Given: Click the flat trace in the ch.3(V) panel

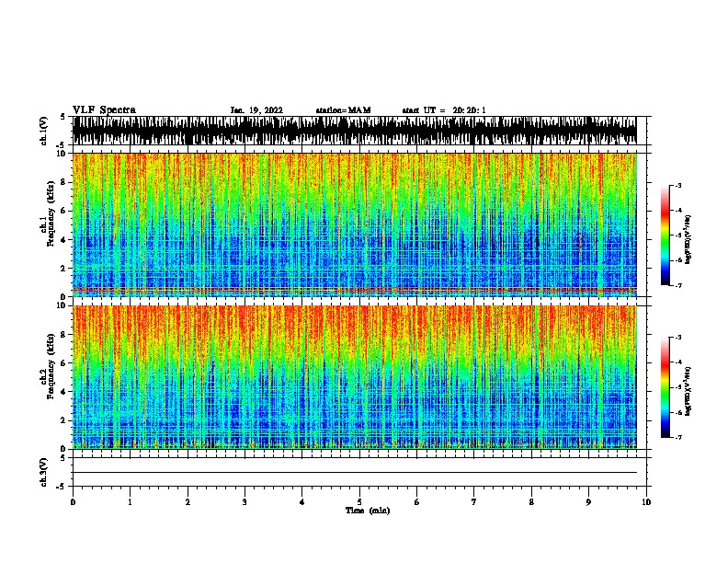Looking at the screenshot, I should 354,472.
